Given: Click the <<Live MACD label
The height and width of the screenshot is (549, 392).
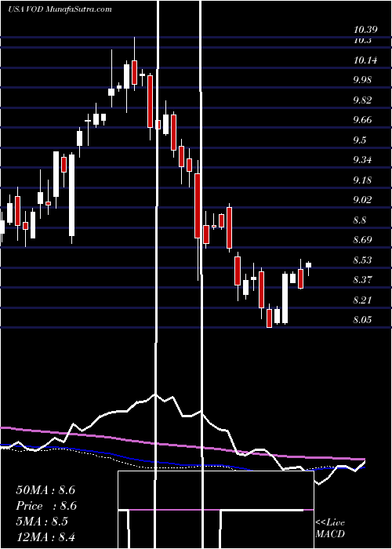Looking at the screenshot, I should pyautogui.click(x=330, y=528).
